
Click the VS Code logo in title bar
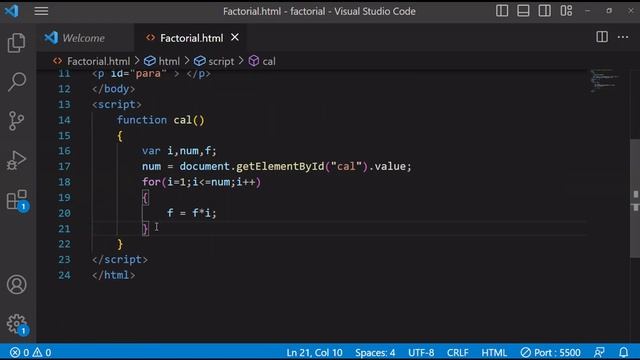(x=11, y=11)
